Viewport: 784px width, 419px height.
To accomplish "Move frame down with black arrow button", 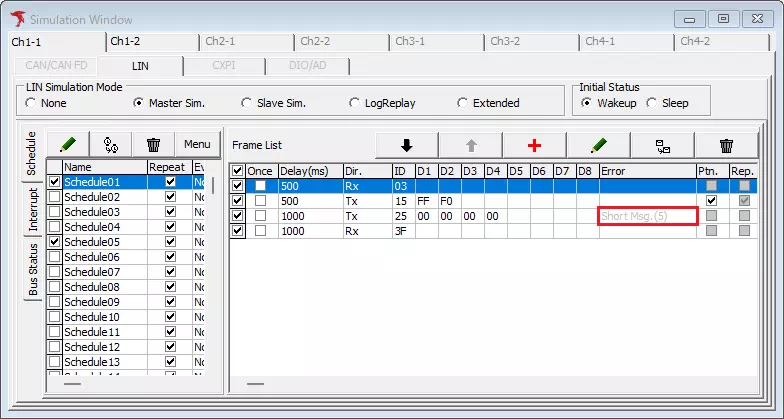I will (x=406, y=146).
